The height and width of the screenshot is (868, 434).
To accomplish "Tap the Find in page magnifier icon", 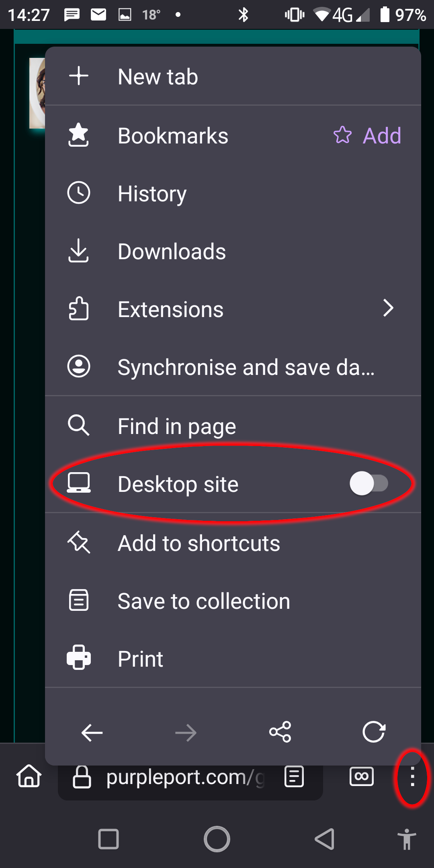I will pos(78,425).
